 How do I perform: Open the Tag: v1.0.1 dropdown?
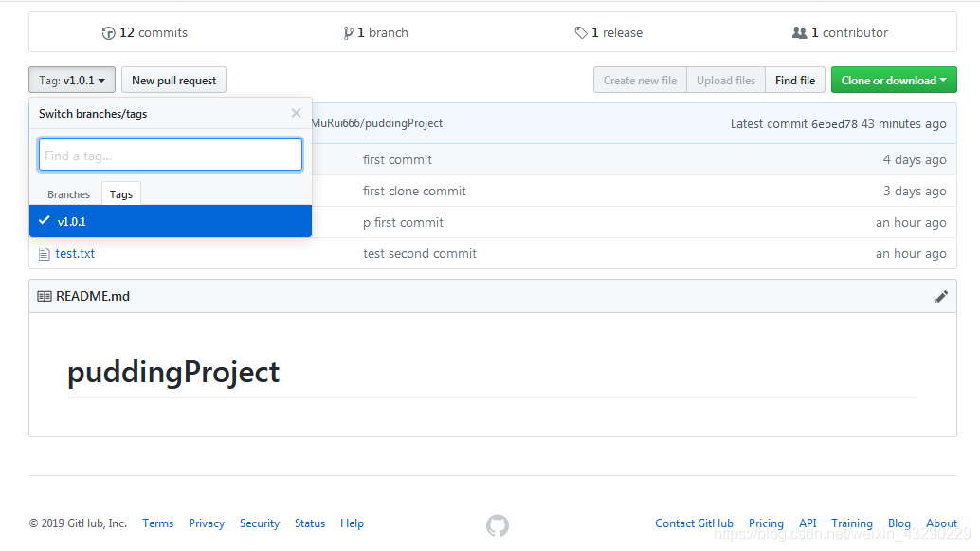pos(72,80)
